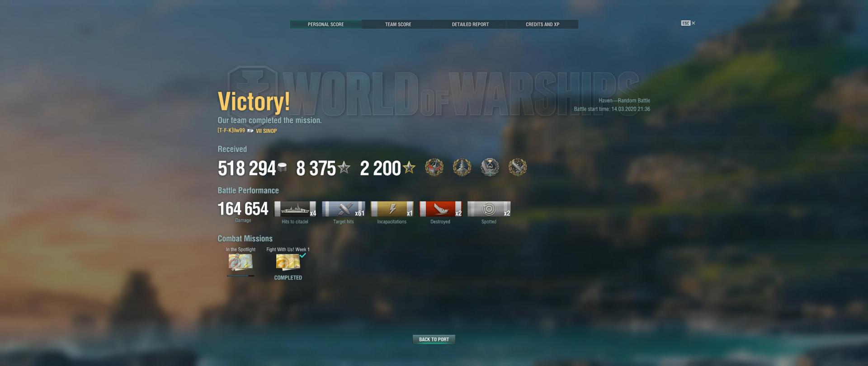Viewport: 868px width, 366px height.
Task: Click the Destroyed ribbon icon
Action: [440, 209]
